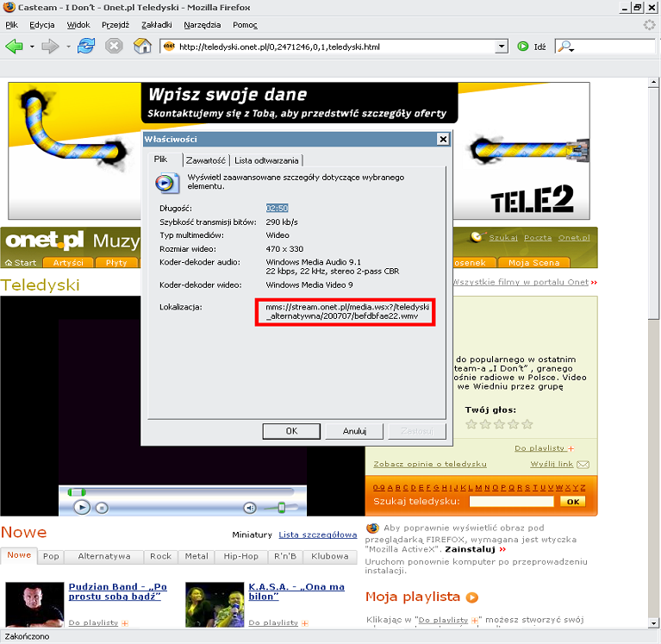Viewport: 661px width, 644px height.
Task: Close the Właściwości dialog with X
Action: pyautogui.click(x=443, y=139)
